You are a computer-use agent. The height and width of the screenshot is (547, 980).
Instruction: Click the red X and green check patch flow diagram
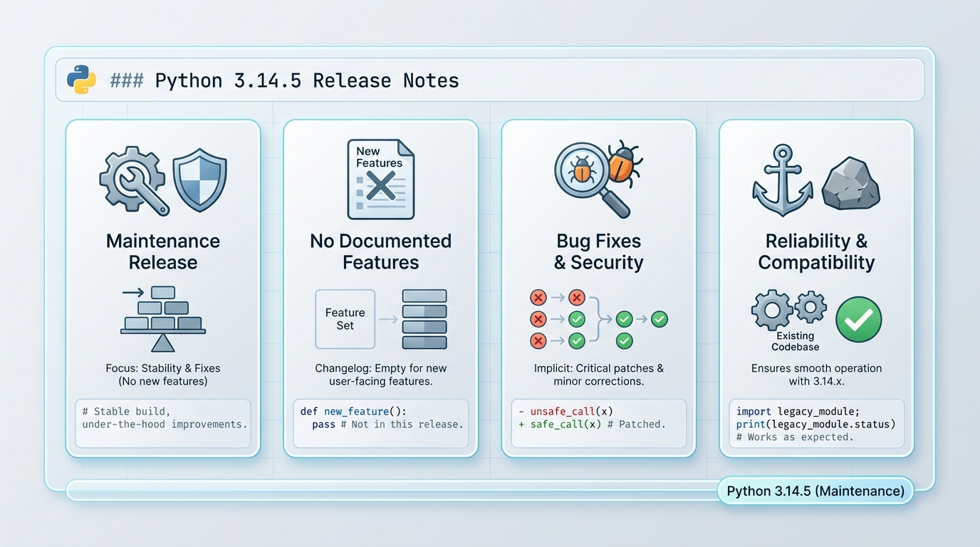click(x=598, y=319)
